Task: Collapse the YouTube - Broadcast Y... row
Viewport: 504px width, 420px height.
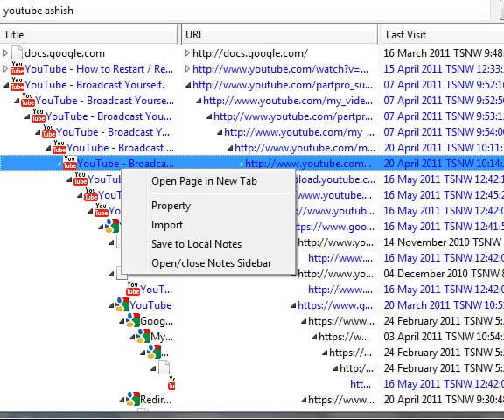Action: [x=38, y=132]
